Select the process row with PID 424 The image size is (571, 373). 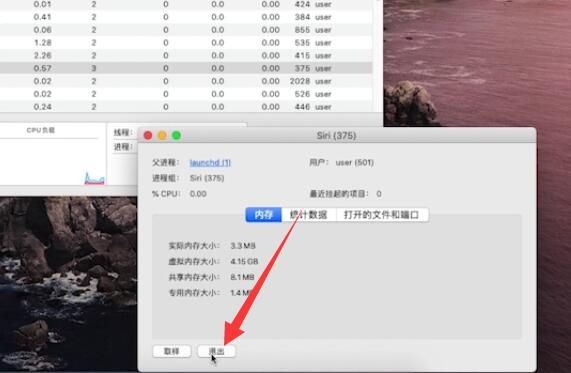click(x=186, y=4)
